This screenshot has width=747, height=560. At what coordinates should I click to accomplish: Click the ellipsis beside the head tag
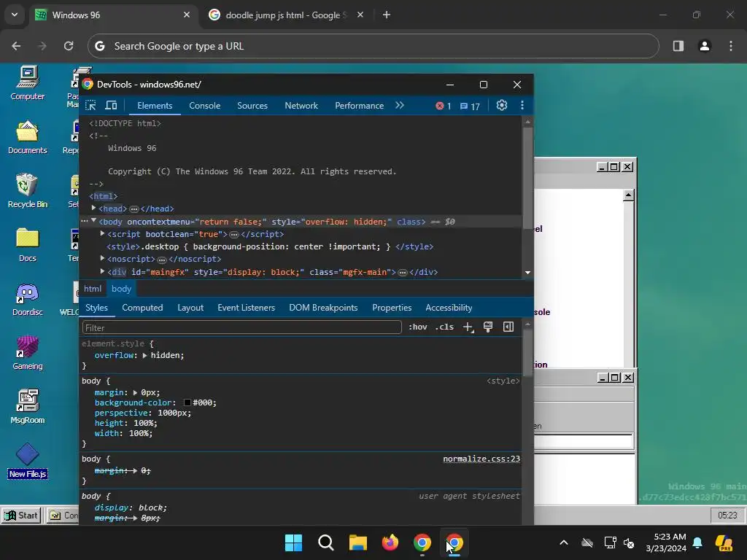(134, 209)
